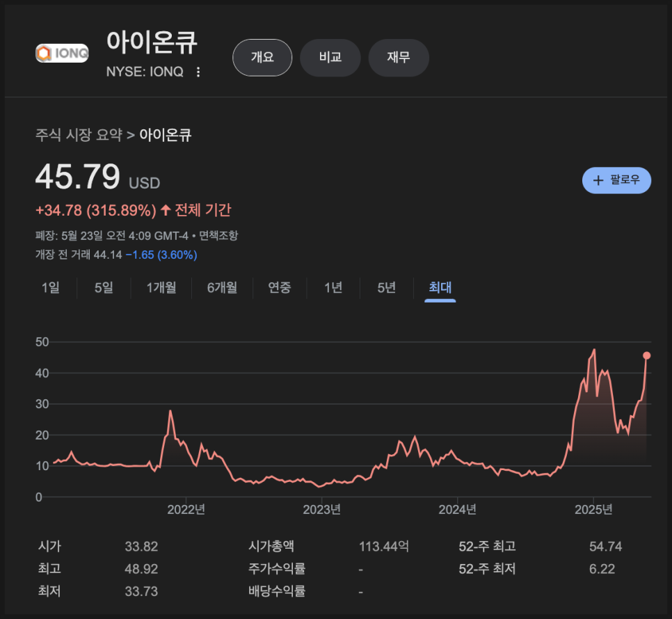Click the 최저 value 33.73

point(141,592)
